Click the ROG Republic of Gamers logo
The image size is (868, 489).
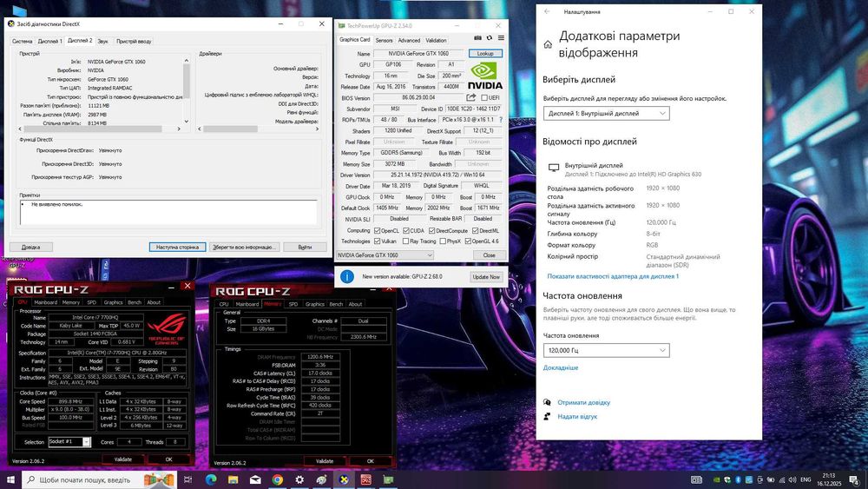[x=167, y=328]
